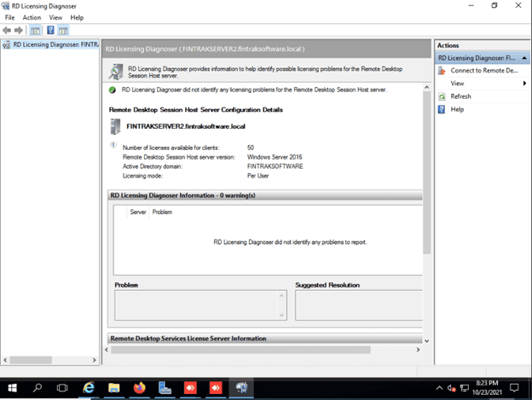Open the View menu in menu bar

55,18
